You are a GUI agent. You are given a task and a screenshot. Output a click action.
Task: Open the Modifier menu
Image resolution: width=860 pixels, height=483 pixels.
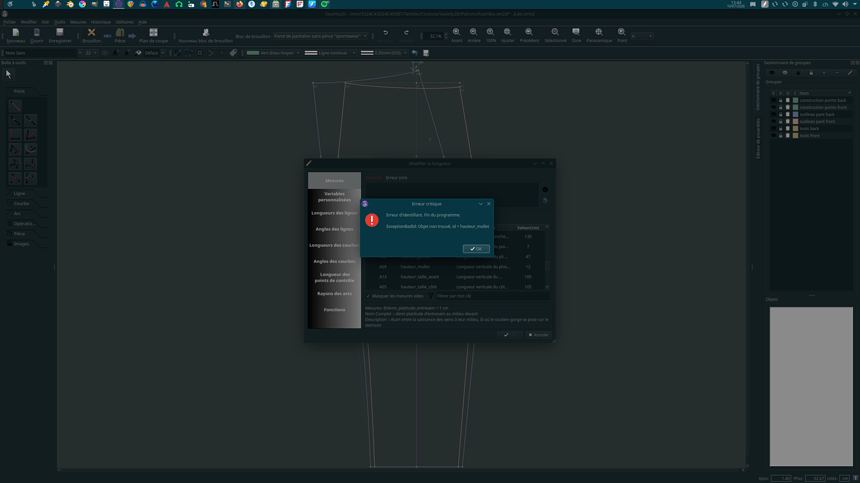tap(29, 22)
